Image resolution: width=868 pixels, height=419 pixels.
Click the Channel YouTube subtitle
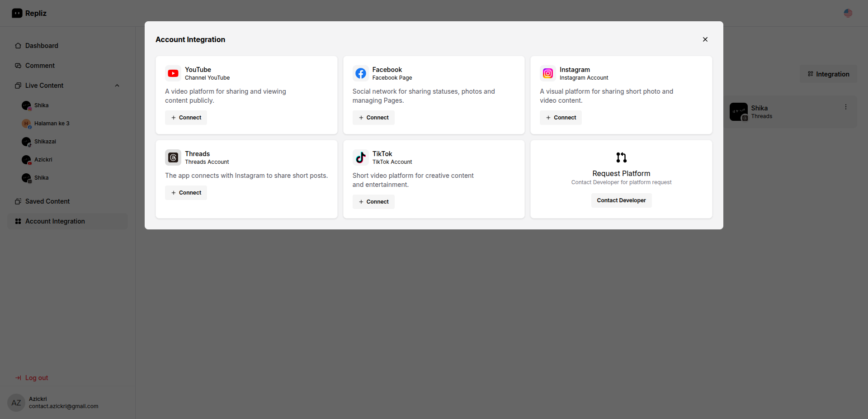point(207,78)
